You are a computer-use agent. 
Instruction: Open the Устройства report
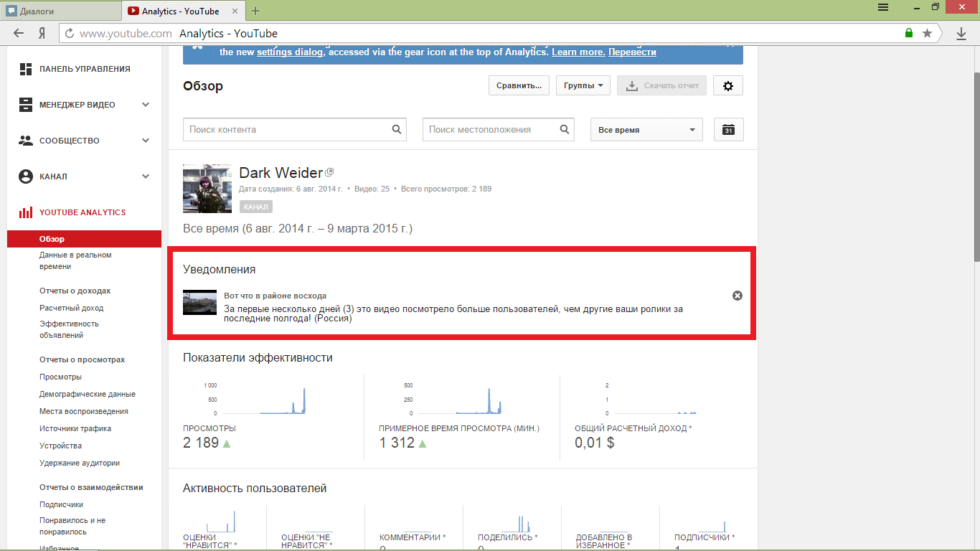(x=61, y=446)
